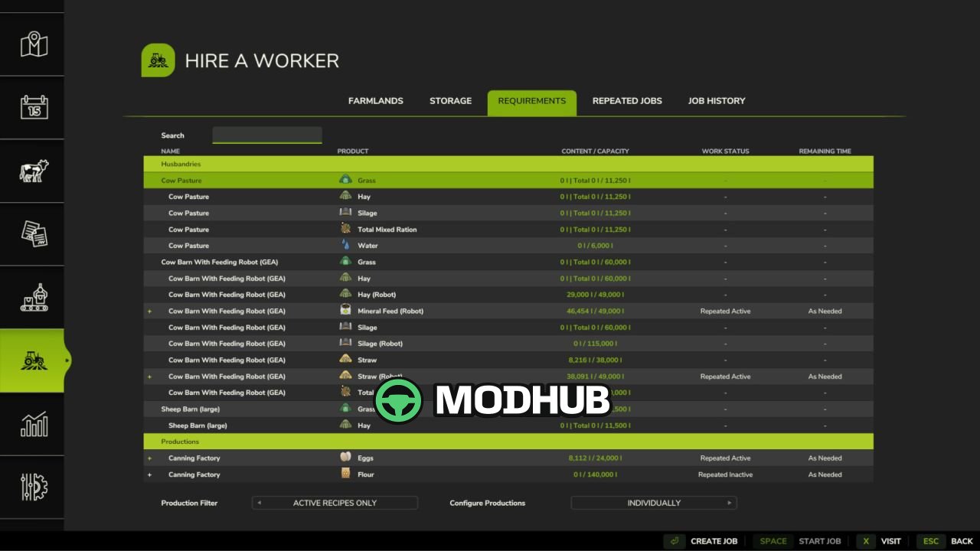Click the X key Visit icon

pos(865,541)
